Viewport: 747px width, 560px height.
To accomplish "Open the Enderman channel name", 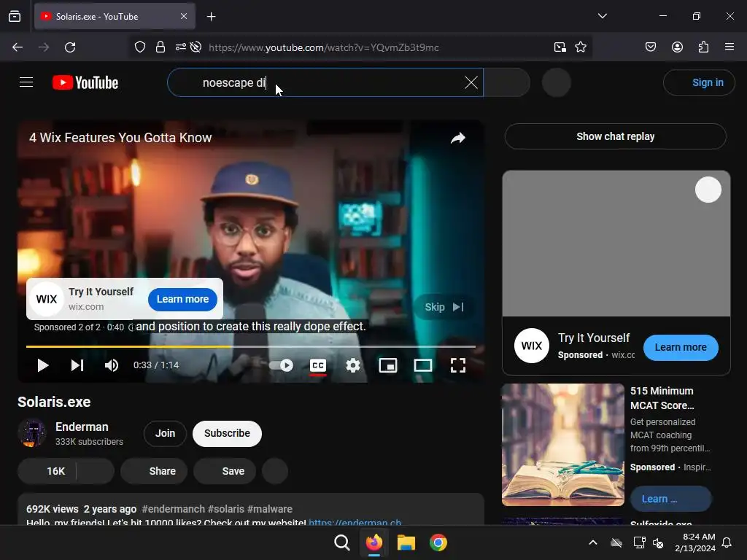I will pyautogui.click(x=82, y=427).
